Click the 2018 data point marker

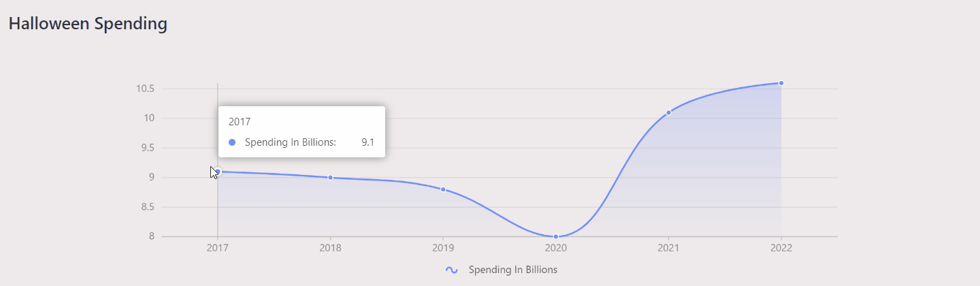pyautogui.click(x=331, y=178)
